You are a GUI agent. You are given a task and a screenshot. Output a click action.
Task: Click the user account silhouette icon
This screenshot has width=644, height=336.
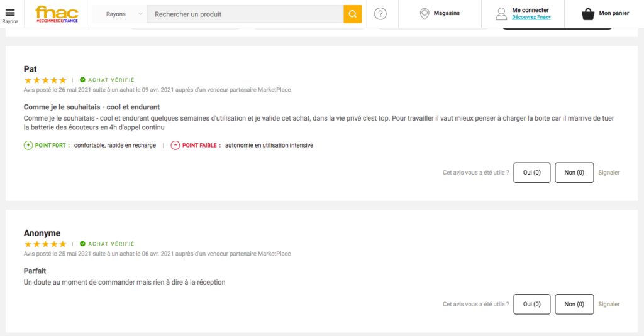pyautogui.click(x=501, y=14)
